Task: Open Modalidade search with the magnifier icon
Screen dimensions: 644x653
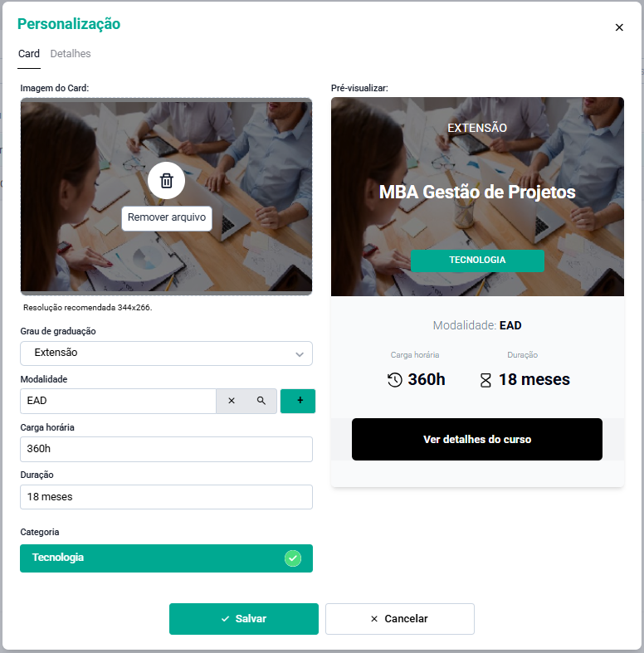Action: (x=261, y=401)
